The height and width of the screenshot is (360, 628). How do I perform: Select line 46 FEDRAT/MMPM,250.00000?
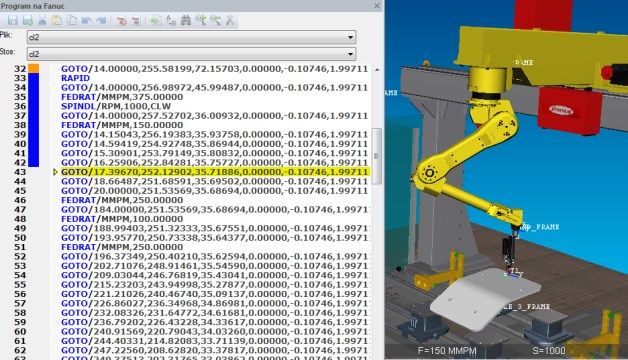[122, 200]
